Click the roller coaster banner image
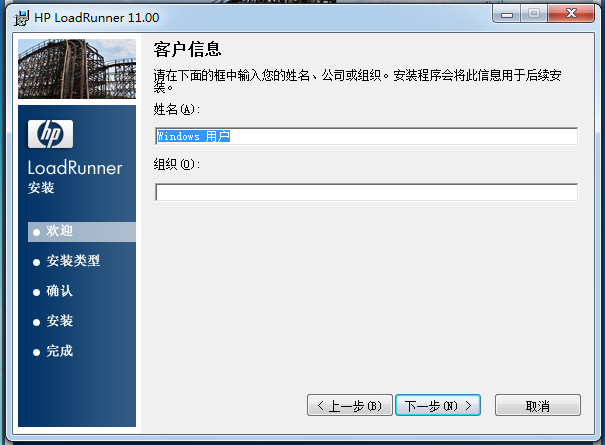Screen dimensions: 605x445 click(x=77, y=69)
